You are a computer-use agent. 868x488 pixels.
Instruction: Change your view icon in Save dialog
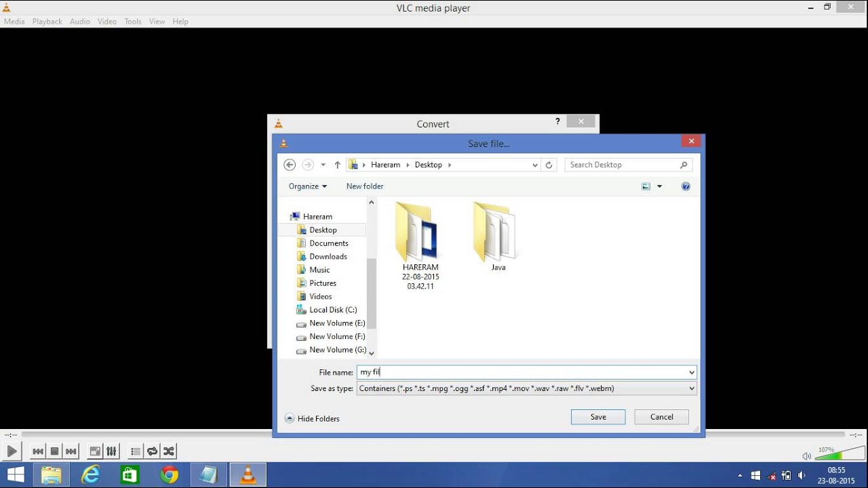[646, 186]
